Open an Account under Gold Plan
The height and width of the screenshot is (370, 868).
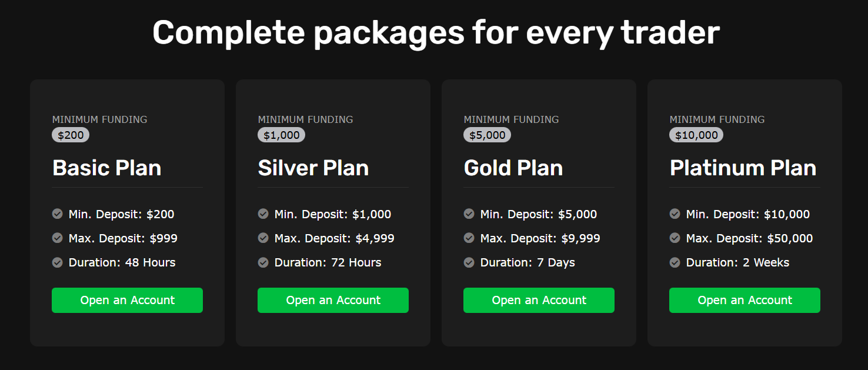click(x=539, y=300)
